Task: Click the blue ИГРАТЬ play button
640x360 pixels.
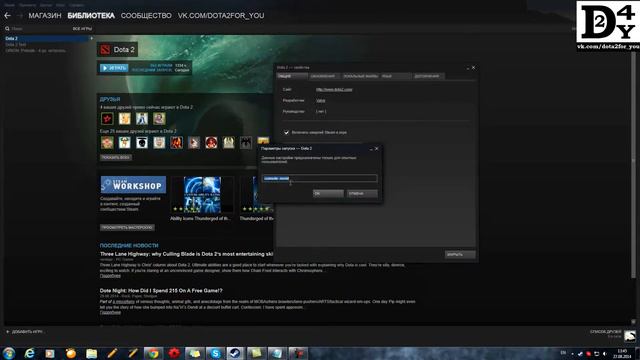Action: click(x=114, y=68)
